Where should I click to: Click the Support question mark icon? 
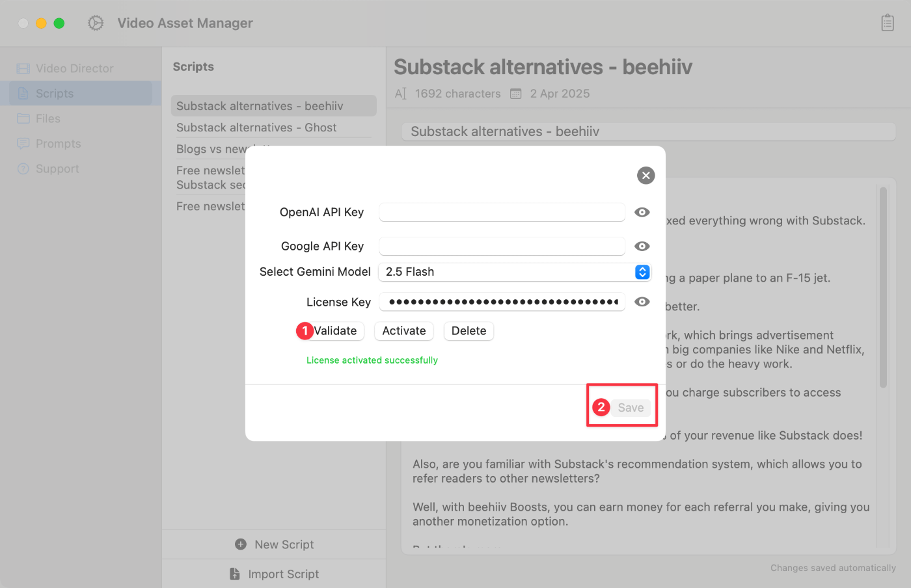[24, 168]
